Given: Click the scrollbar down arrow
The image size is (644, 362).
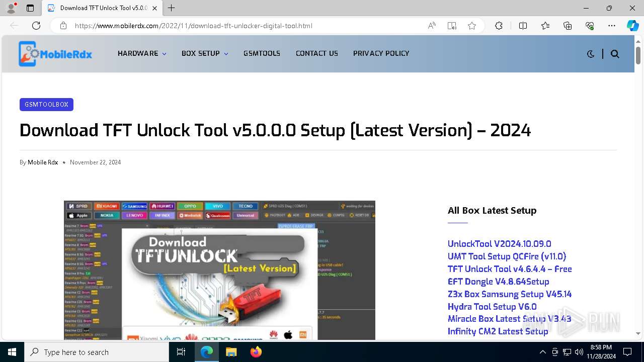Looking at the screenshot, I should coord(638,333).
